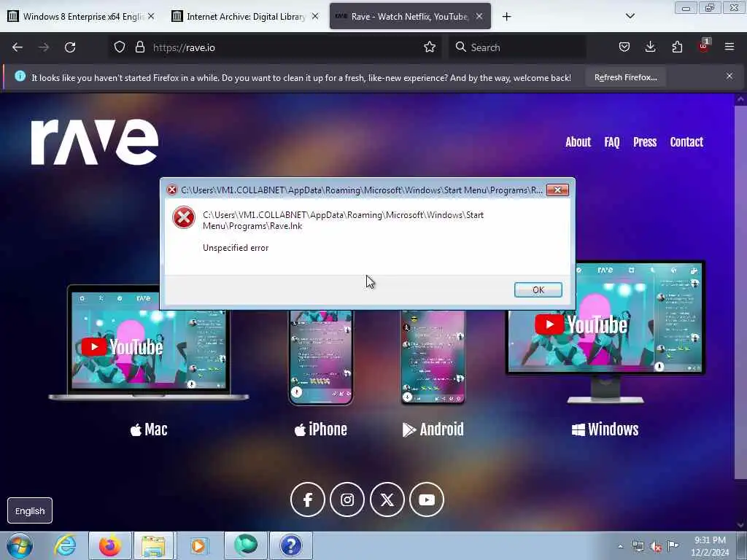Open the About page link
Viewport: 747px width, 560px height.
click(x=578, y=142)
